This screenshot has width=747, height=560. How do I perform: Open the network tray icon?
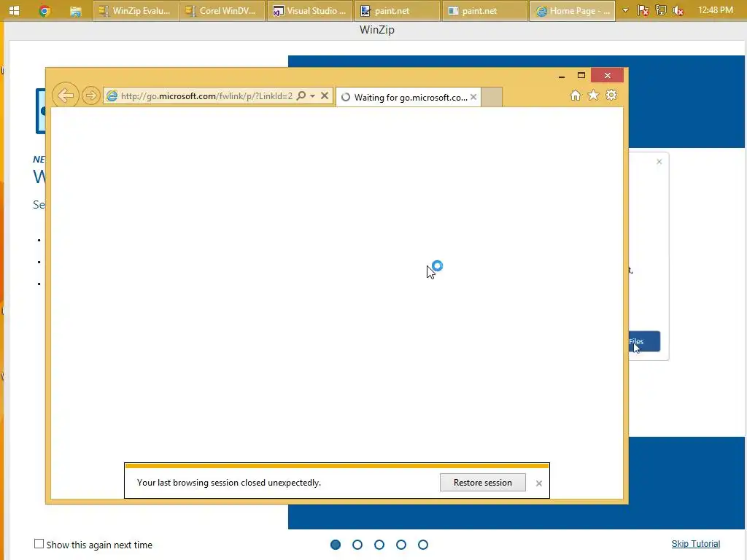(x=661, y=10)
